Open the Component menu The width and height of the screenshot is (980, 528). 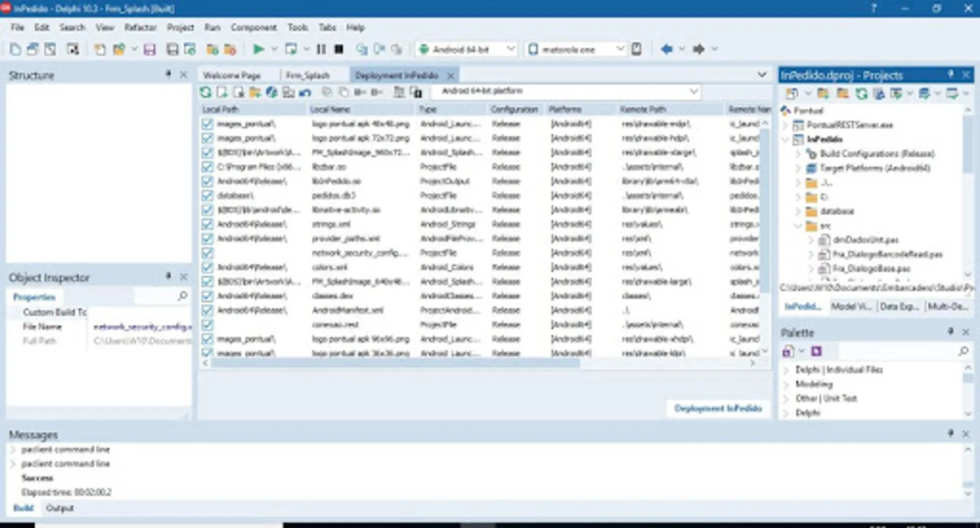point(254,27)
